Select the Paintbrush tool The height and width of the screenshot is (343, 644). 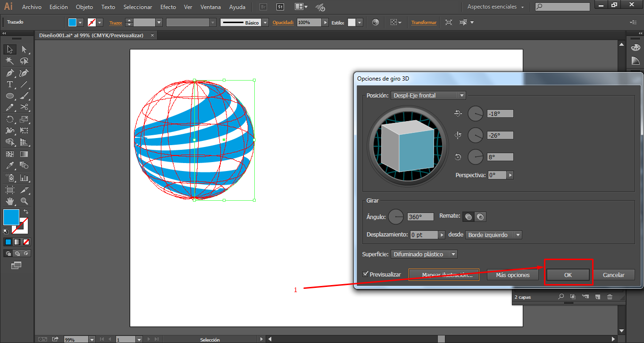point(24,96)
